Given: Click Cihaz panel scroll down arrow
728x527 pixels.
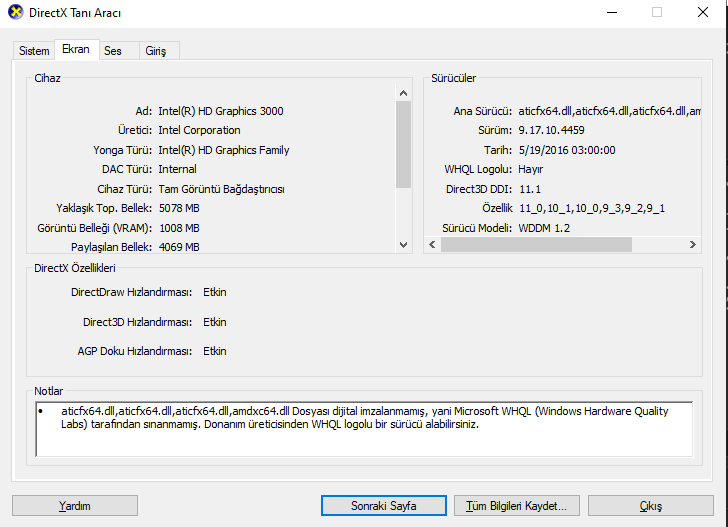Looking at the screenshot, I should (403, 245).
